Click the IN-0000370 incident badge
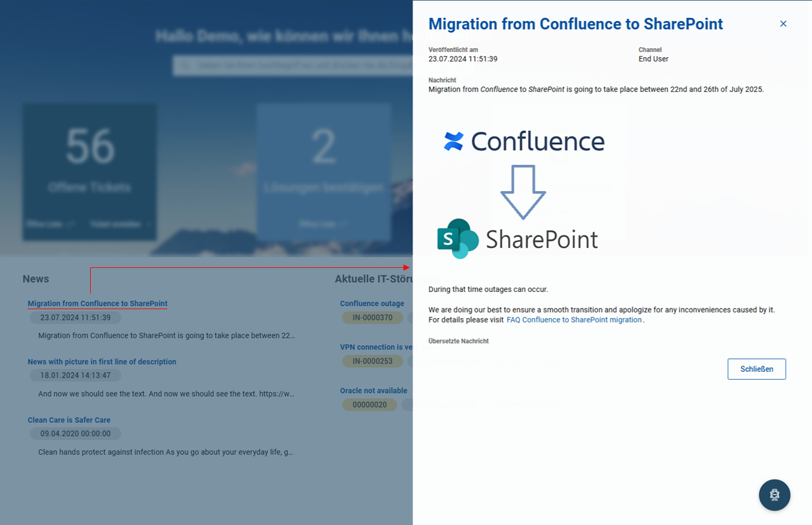This screenshot has width=812, height=525. coord(373,317)
